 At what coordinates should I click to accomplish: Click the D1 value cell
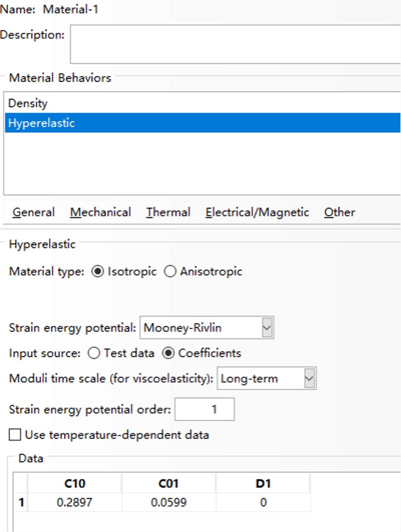[263, 502]
